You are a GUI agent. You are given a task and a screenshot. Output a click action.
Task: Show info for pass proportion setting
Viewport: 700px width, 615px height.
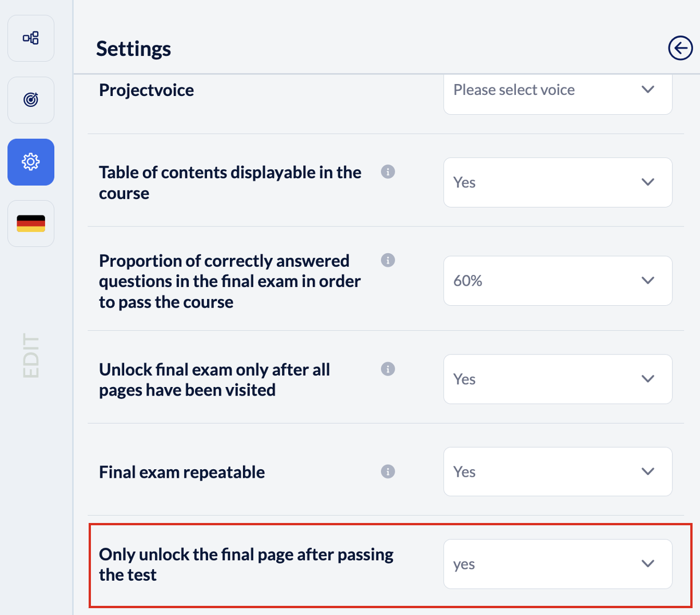tap(388, 260)
